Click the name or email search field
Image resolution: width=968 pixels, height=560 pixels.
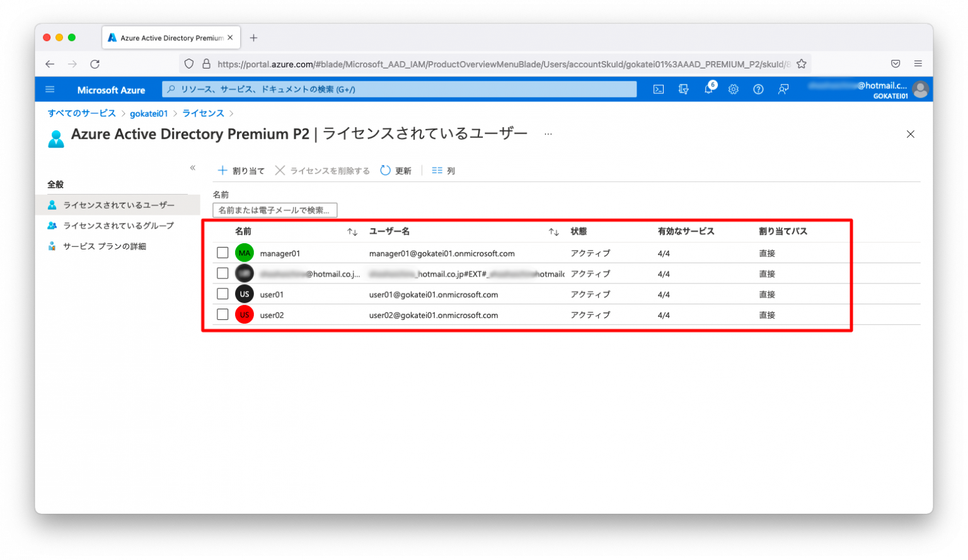275,210
